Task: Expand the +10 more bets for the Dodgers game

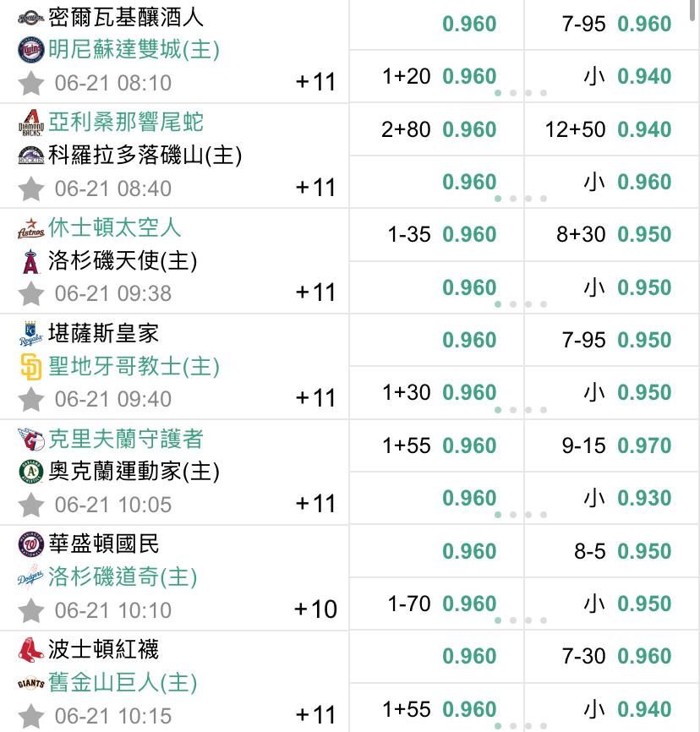Action: [315, 609]
